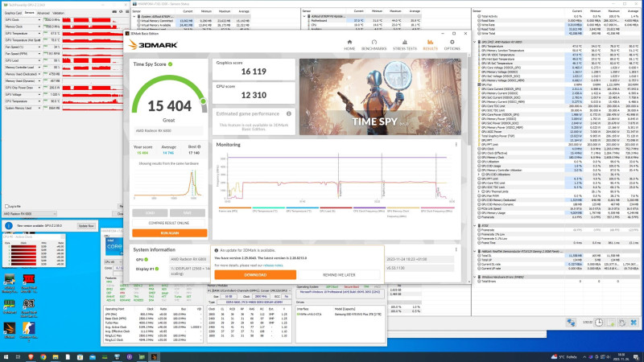
Task: Click the Save button in 3DMark
Action: click(188, 212)
